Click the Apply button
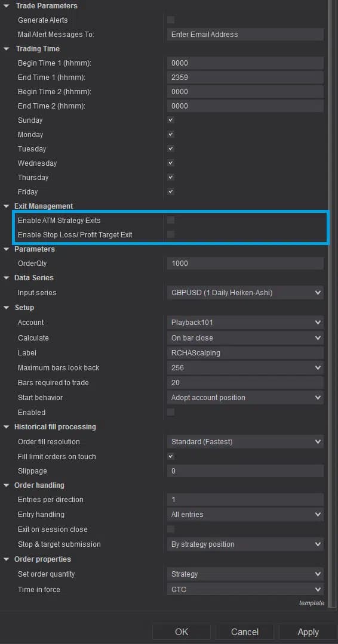 [308, 631]
